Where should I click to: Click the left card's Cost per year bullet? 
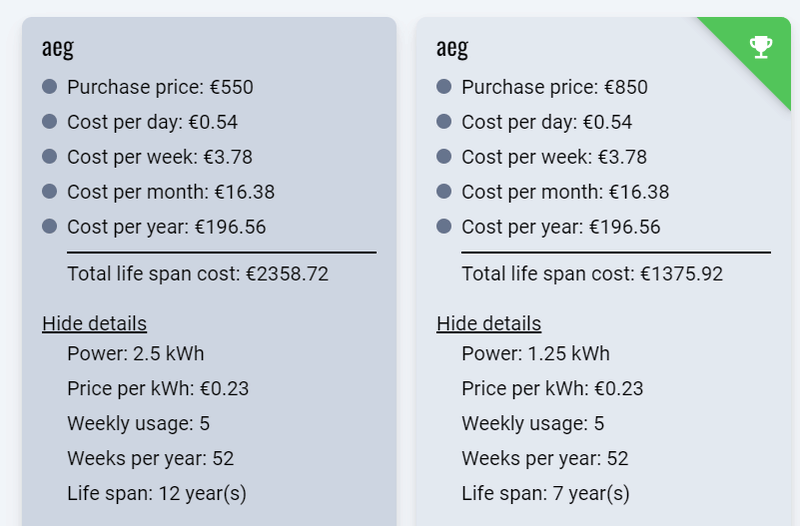pyautogui.click(x=49, y=227)
